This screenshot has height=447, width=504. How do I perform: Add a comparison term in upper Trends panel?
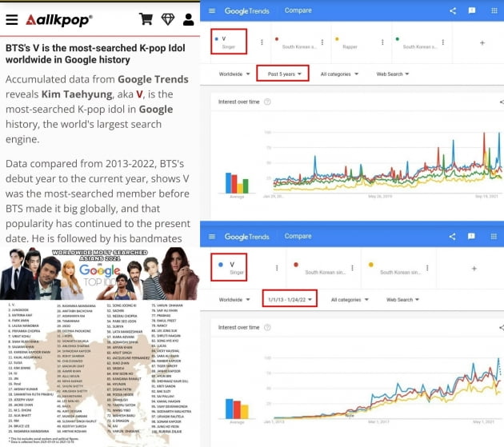point(482,42)
